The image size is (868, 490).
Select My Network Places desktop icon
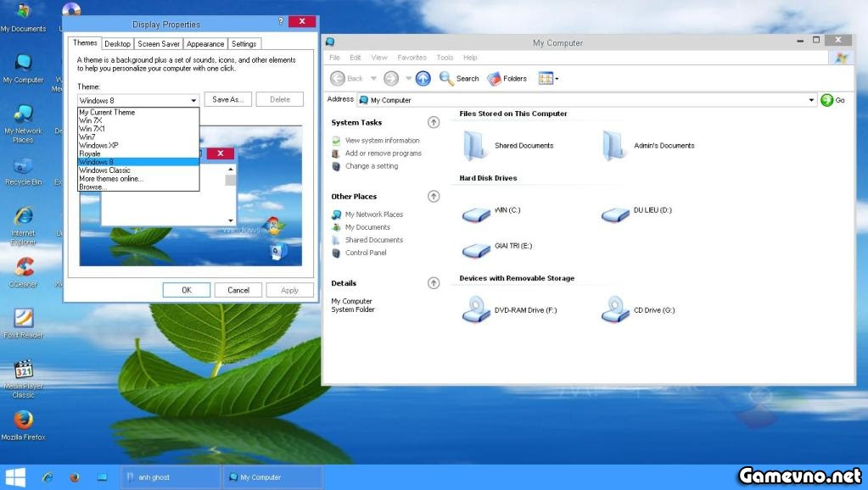23,123
